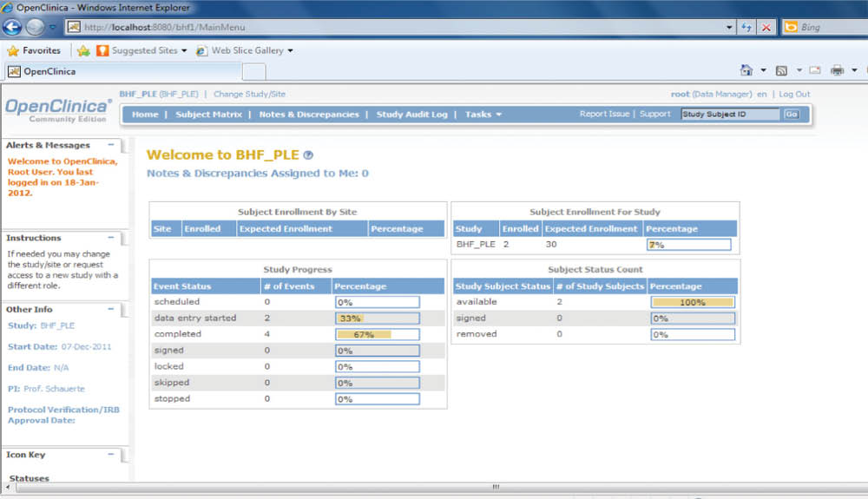Click the IE Home icon in command bar
The width and height of the screenshot is (868, 499).
[746, 70]
